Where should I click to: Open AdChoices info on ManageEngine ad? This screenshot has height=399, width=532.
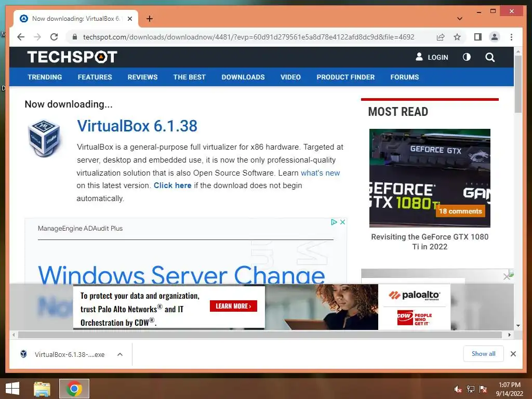pyautogui.click(x=334, y=222)
